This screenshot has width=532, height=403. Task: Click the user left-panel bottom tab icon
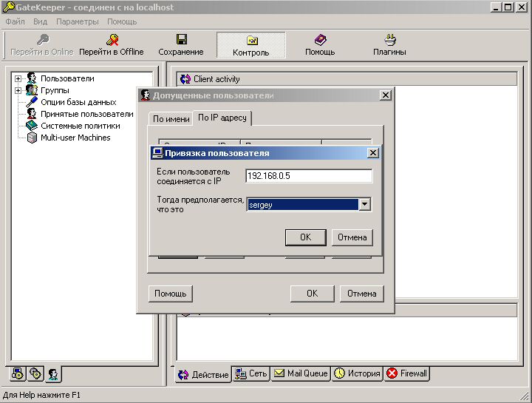point(53,374)
